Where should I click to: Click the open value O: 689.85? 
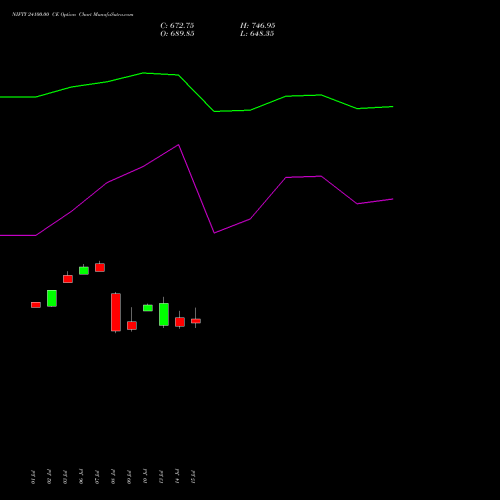point(177,34)
